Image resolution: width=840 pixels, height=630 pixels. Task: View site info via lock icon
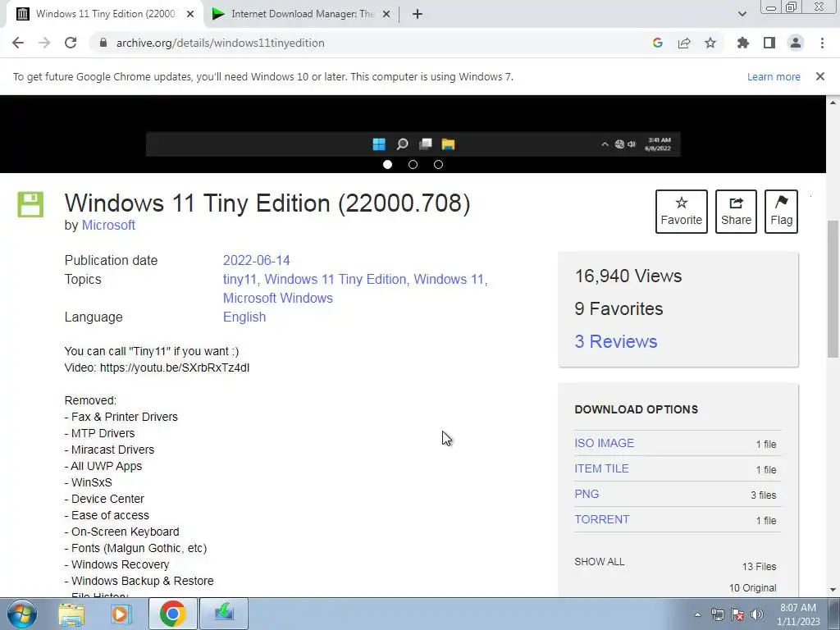point(103,43)
